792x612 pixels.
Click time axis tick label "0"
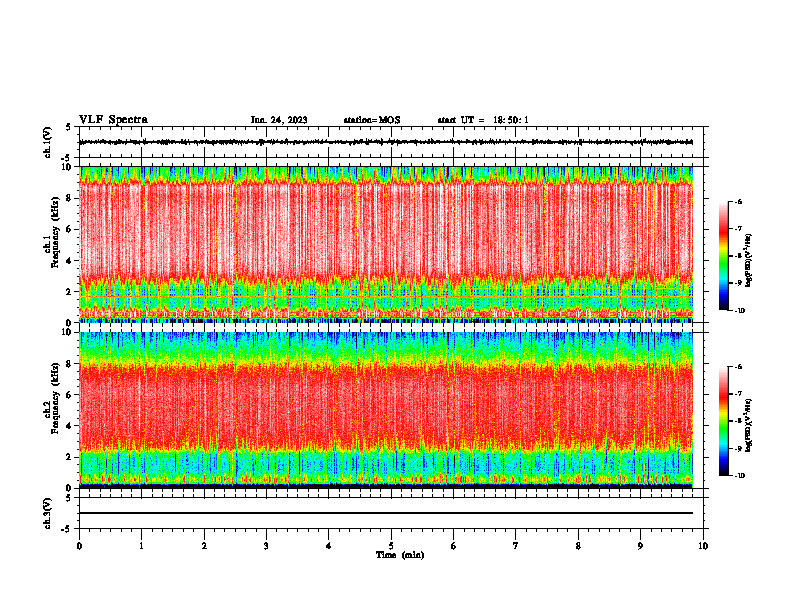coord(79,546)
